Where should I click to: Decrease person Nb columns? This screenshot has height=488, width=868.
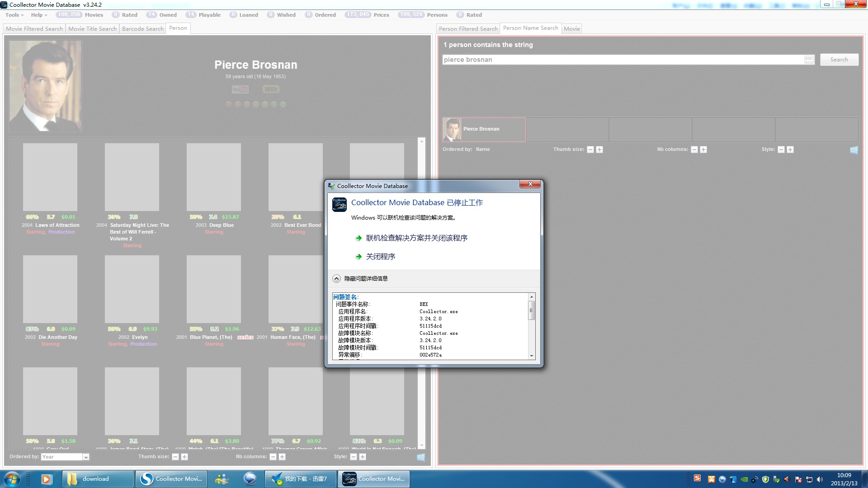694,150
